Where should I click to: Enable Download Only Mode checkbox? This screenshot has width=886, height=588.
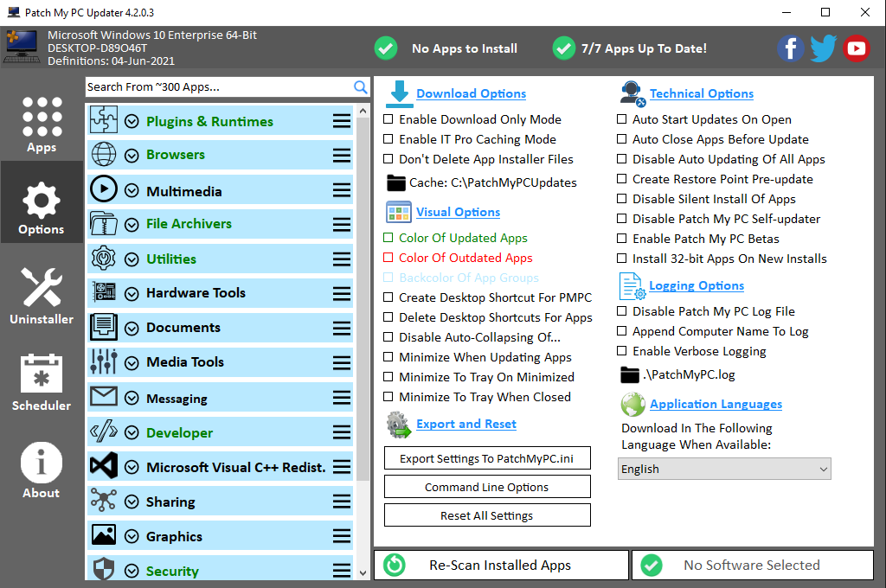click(388, 119)
